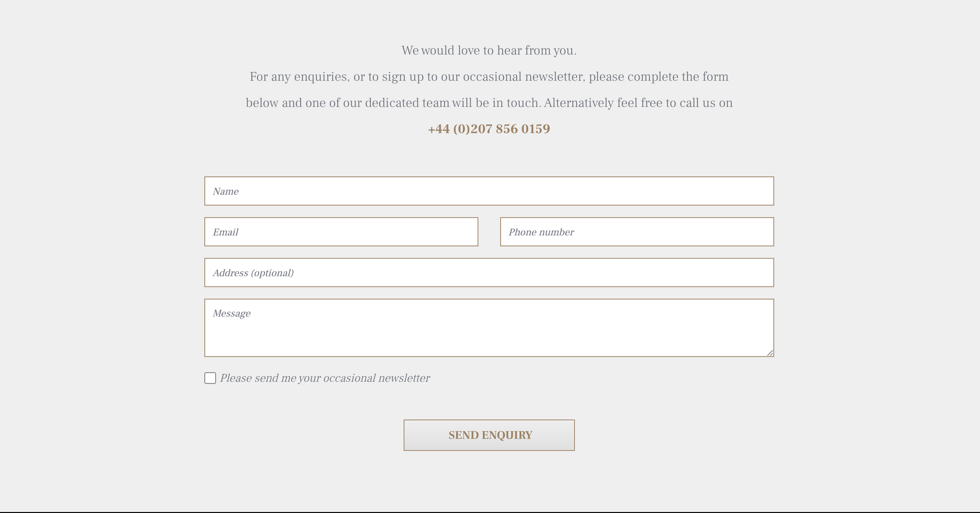The image size is (980, 513).
Task: Tick the occasional newsletter checkbox
Action: click(210, 378)
